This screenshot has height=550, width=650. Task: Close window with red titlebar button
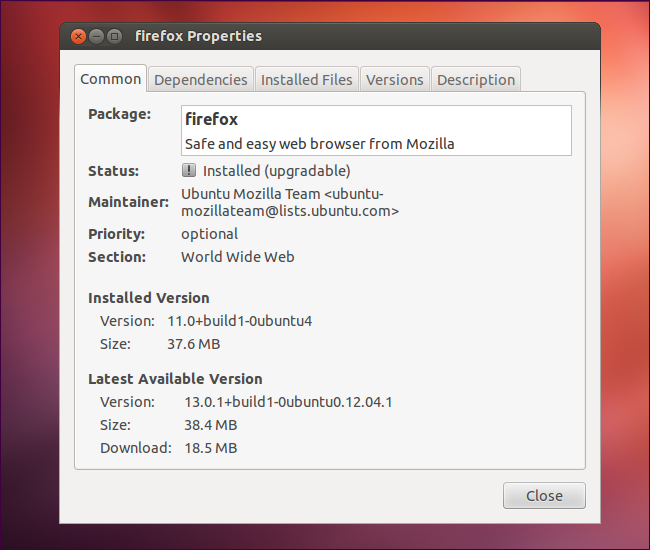coord(78,36)
